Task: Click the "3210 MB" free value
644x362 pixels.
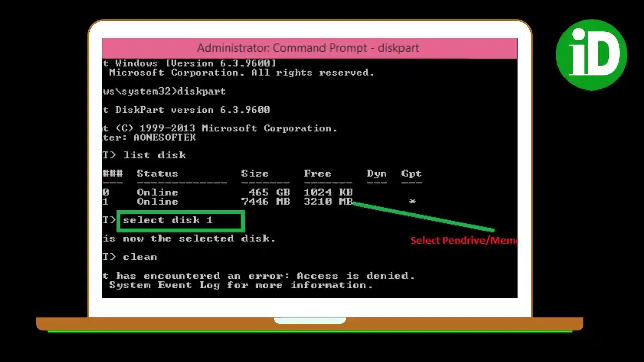Action: (x=328, y=202)
